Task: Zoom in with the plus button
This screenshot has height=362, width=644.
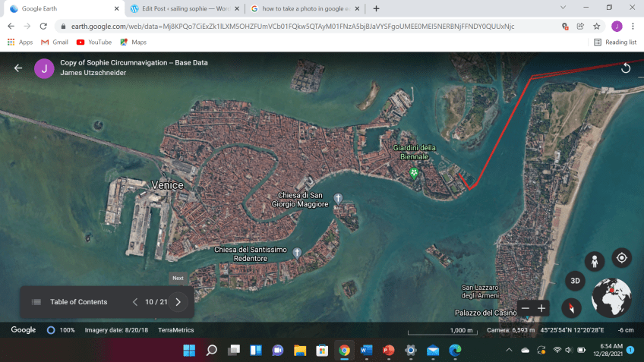Action: [541, 308]
